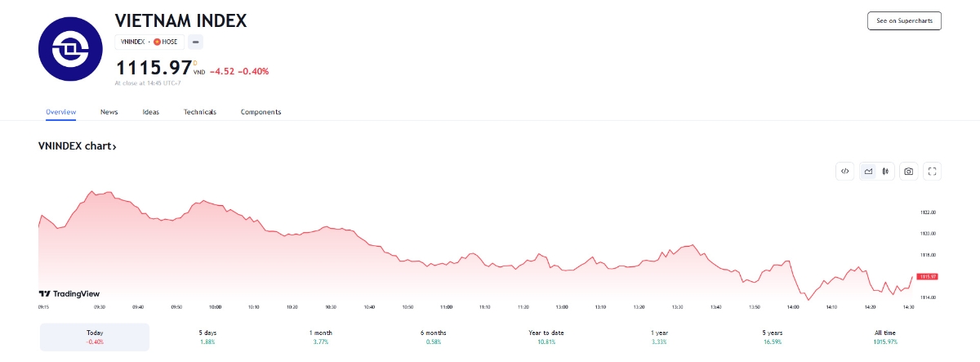This screenshot has width=980, height=362.
Task: Open the News tab
Action: click(109, 112)
